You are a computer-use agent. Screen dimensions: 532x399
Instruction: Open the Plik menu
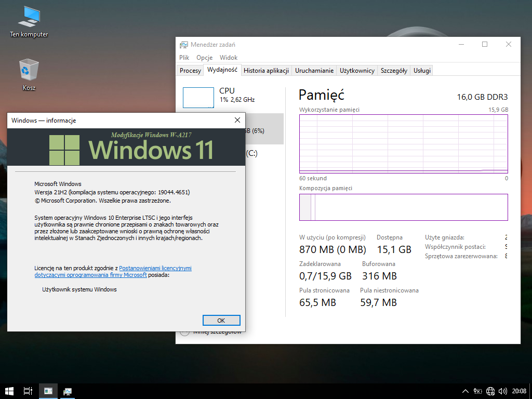[184, 58]
